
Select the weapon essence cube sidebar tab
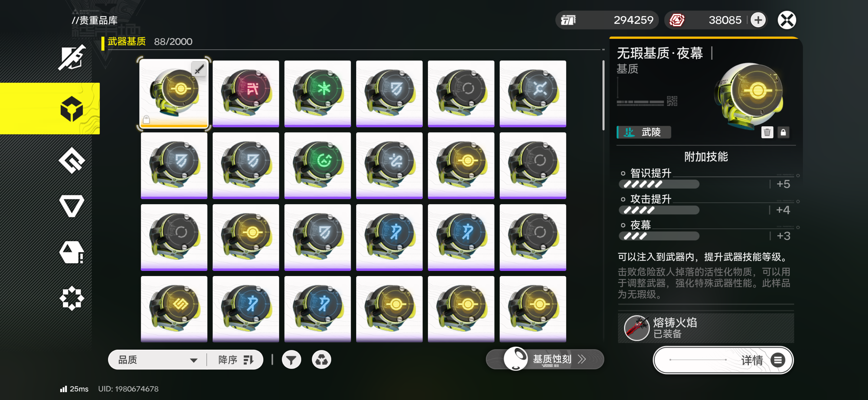(x=50, y=108)
